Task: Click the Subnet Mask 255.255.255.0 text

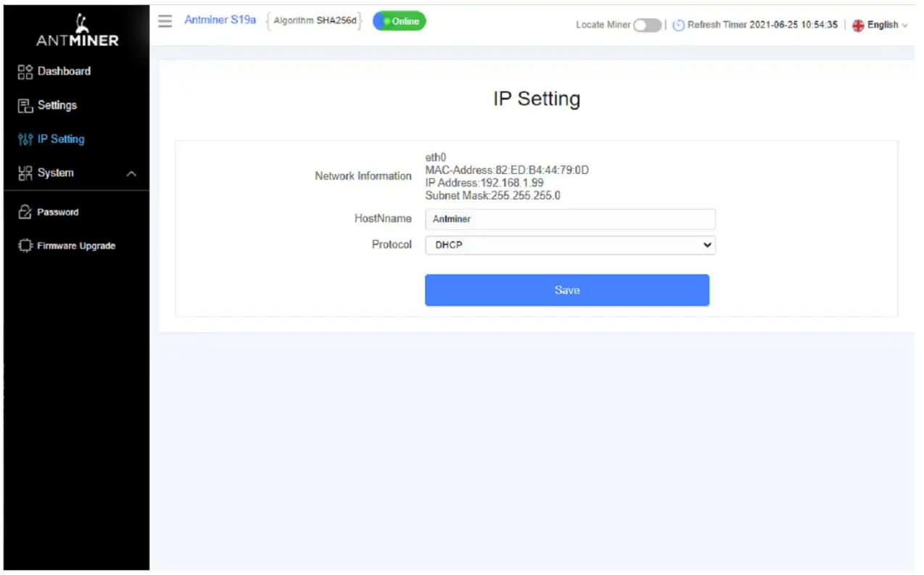Action: (x=493, y=195)
